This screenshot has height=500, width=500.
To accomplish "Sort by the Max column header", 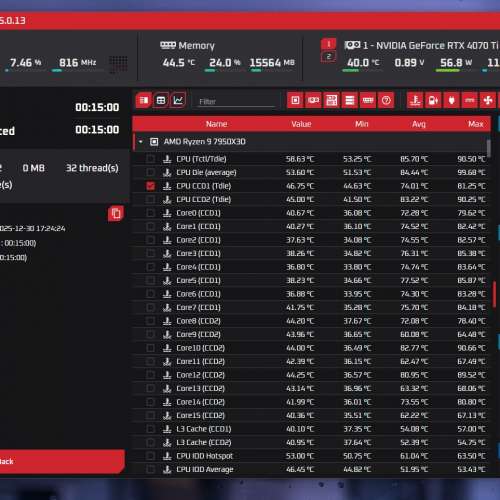I will 476,124.
